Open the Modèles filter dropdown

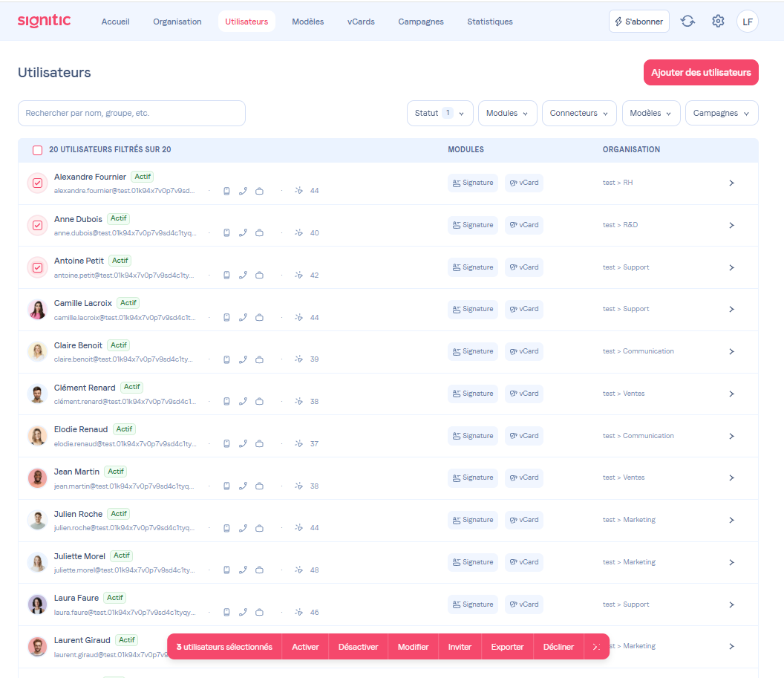651,114
